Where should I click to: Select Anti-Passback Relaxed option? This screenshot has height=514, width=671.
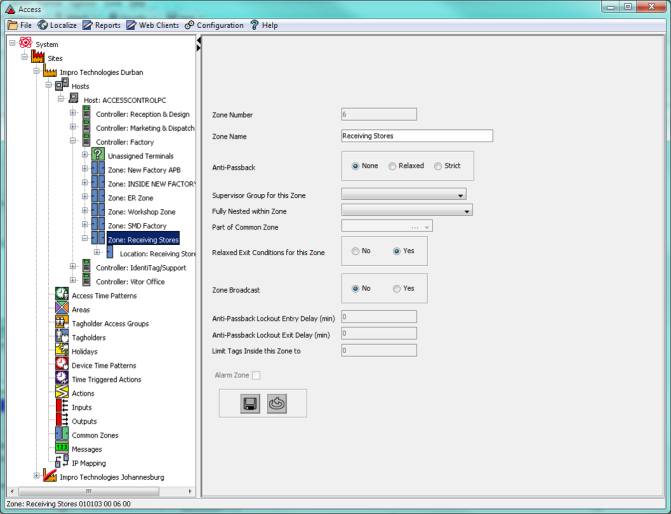point(392,166)
